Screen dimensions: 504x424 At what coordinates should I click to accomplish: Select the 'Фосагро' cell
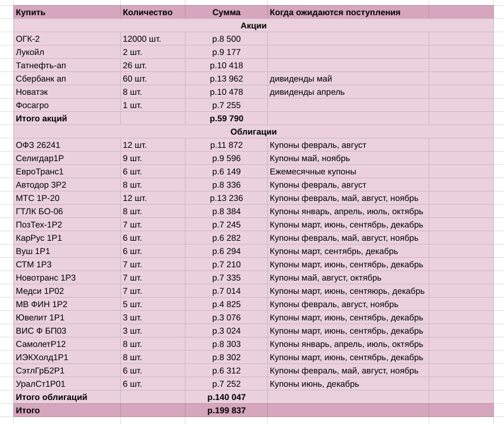67,106
